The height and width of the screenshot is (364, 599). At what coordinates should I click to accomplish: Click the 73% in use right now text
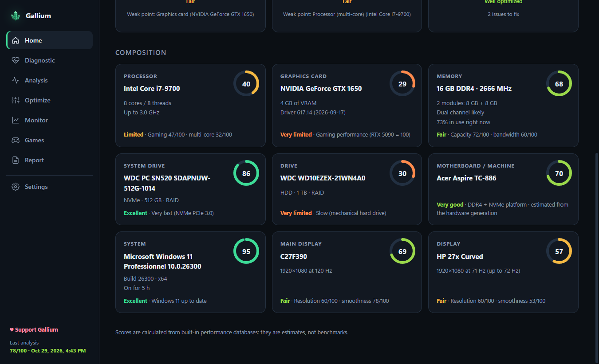click(463, 122)
